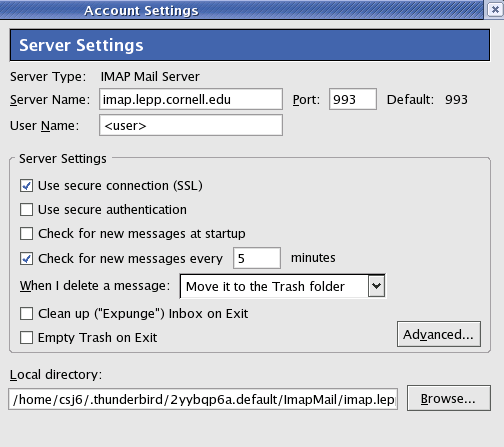The width and height of the screenshot is (504, 447).
Task: Focus the Server Name text field
Action: click(191, 99)
